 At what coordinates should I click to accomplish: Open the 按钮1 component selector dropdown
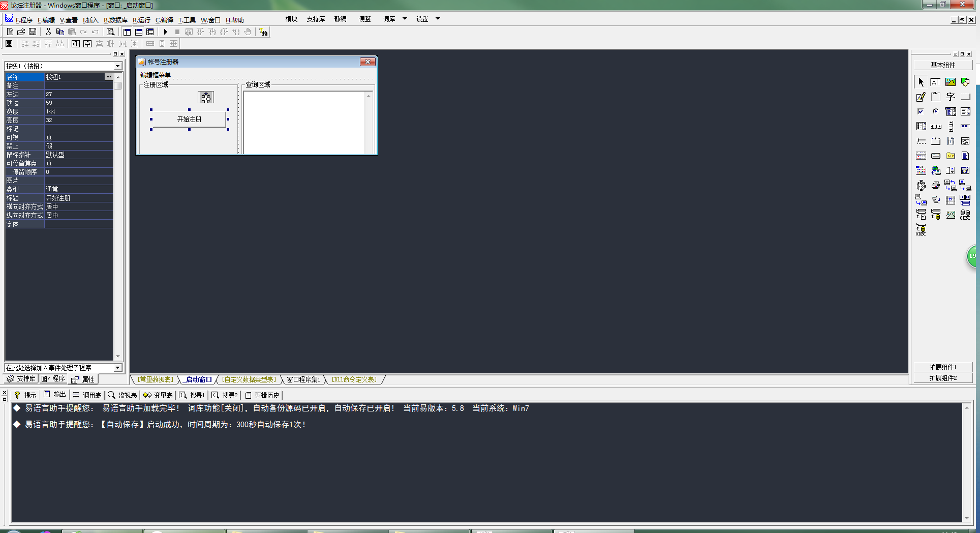[117, 66]
